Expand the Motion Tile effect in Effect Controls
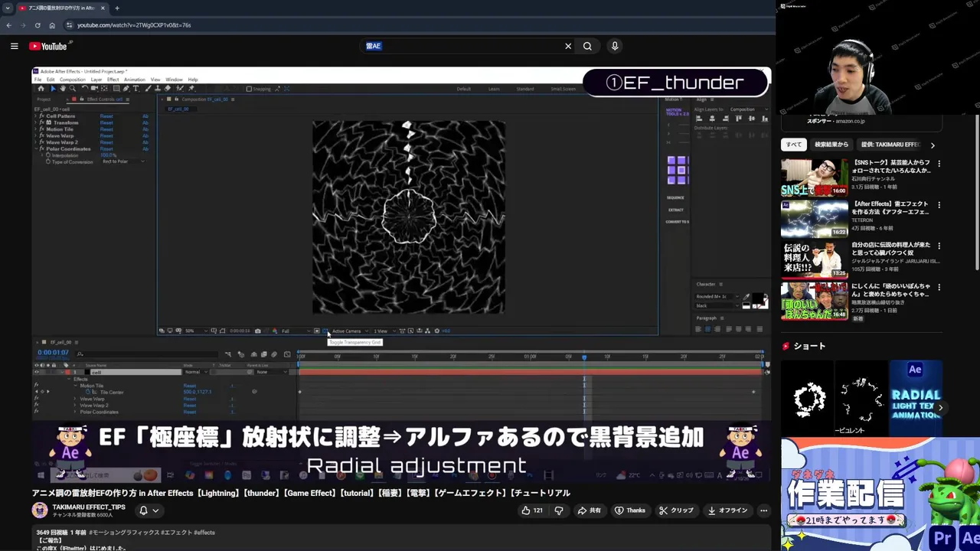The height and width of the screenshot is (551, 980). tap(36, 129)
